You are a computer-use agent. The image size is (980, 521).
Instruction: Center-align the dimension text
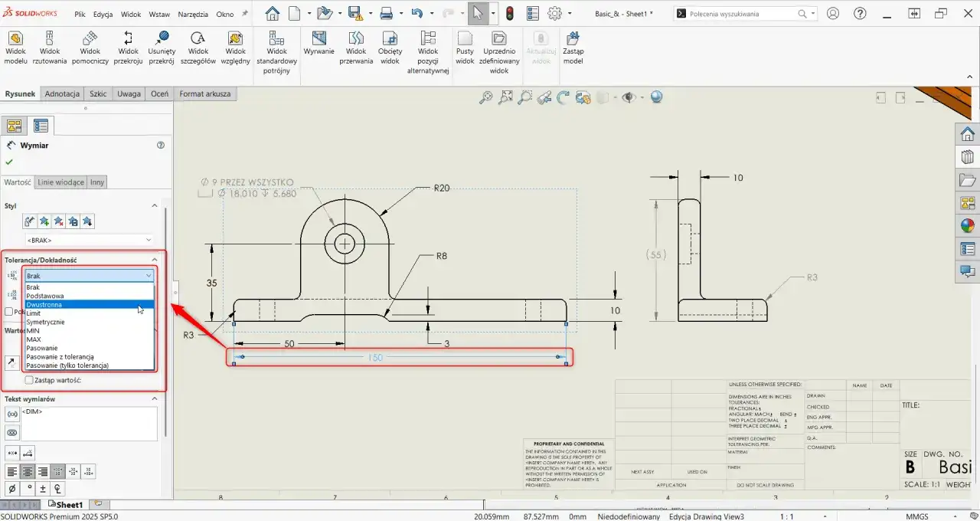point(28,471)
